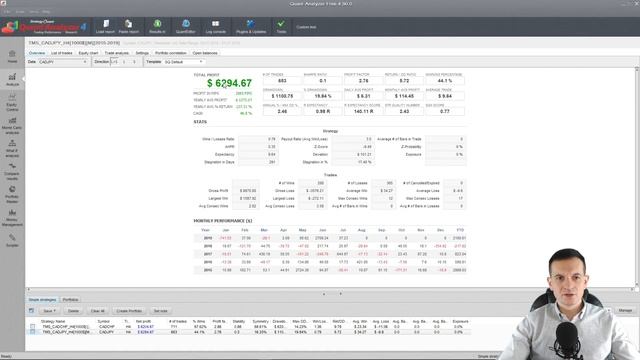Sort by Net profit column header
Image resolution: width=640 pixels, height=360 pixels.
[x=143, y=322]
